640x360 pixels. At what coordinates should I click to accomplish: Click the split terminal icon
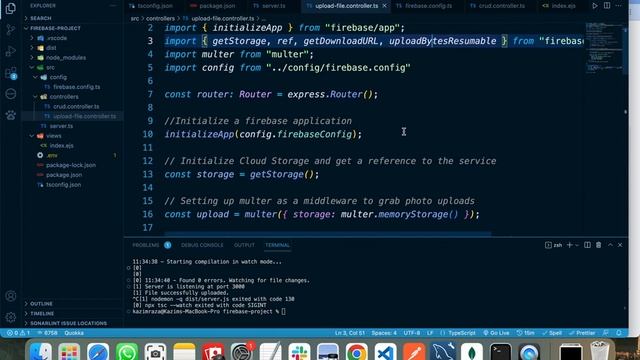587,245
